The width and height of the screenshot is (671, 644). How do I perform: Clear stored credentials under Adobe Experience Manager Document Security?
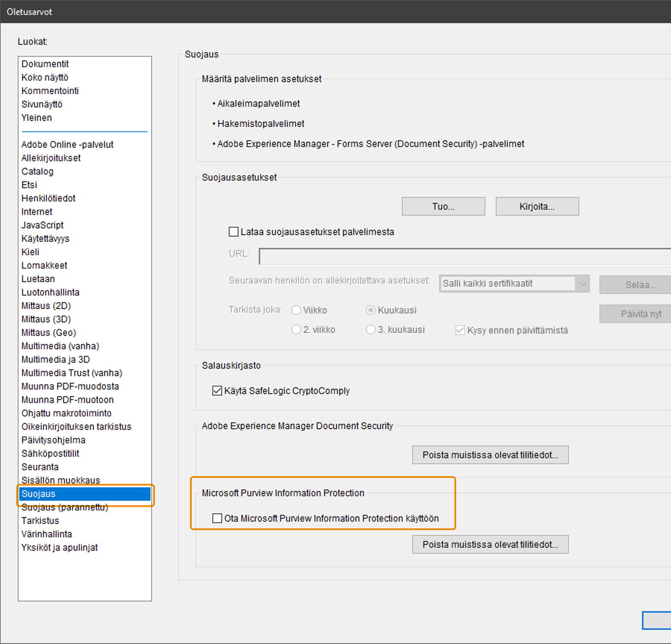point(490,455)
